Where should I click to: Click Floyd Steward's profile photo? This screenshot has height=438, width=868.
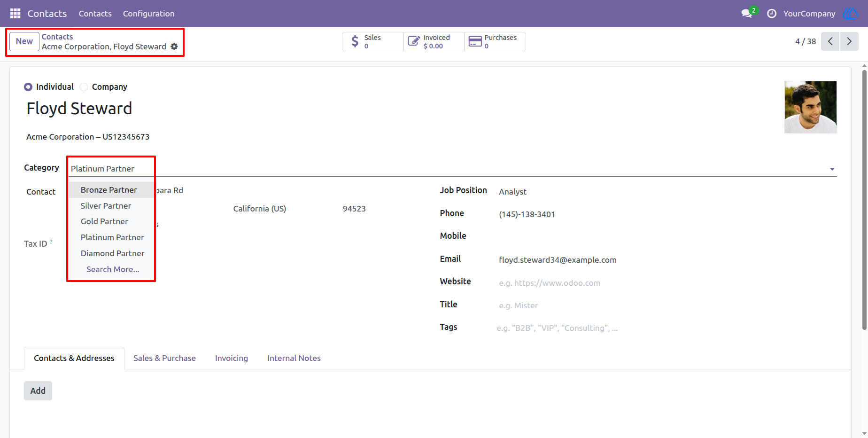[x=811, y=107]
